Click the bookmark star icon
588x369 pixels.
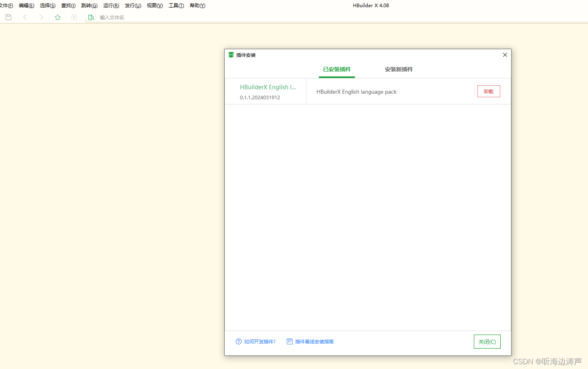pos(58,17)
